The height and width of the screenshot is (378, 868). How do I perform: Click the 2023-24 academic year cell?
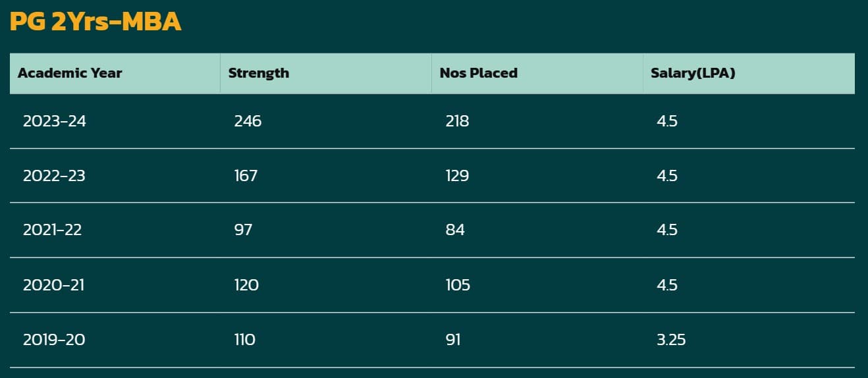tap(55, 121)
